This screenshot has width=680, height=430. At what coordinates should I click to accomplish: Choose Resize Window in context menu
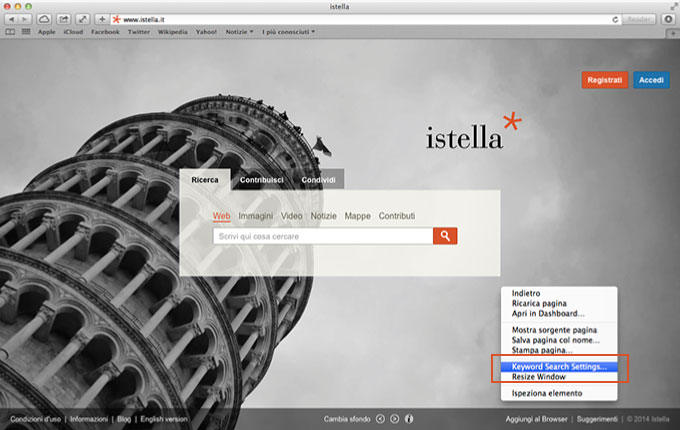tap(559, 377)
